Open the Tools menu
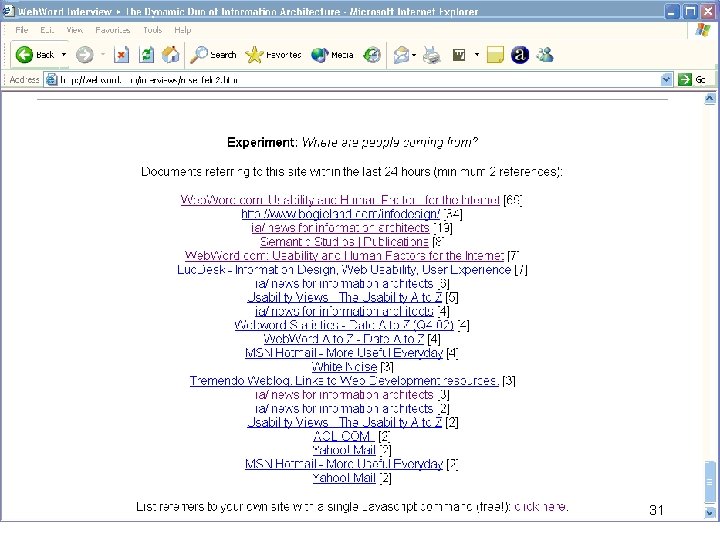This screenshot has height=540, width=720. (152, 30)
